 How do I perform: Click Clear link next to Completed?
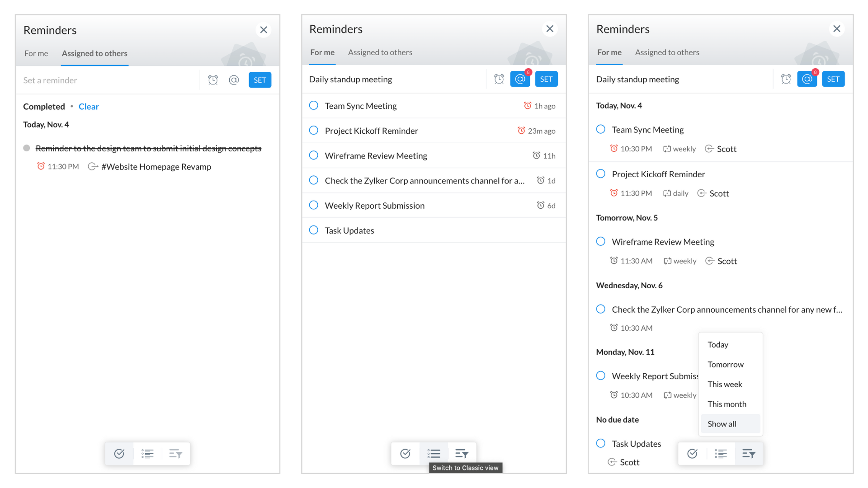click(x=89, y=107)
